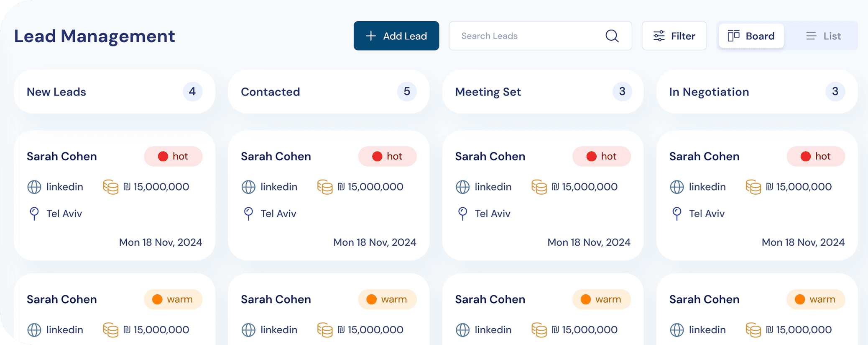The width and height of the screenshot is (868, 345).
Task: Click the globe icon in In Negotiation hot card
Action: [677, 187]
